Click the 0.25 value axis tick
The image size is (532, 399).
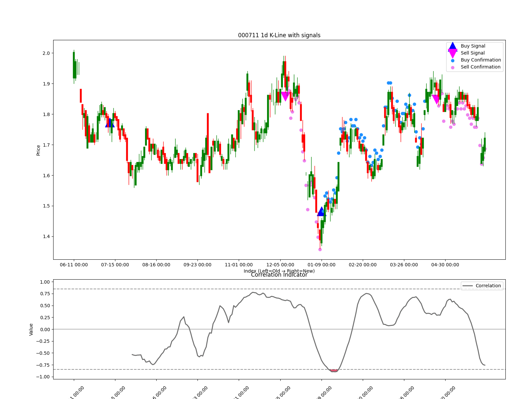coord(45,318)
